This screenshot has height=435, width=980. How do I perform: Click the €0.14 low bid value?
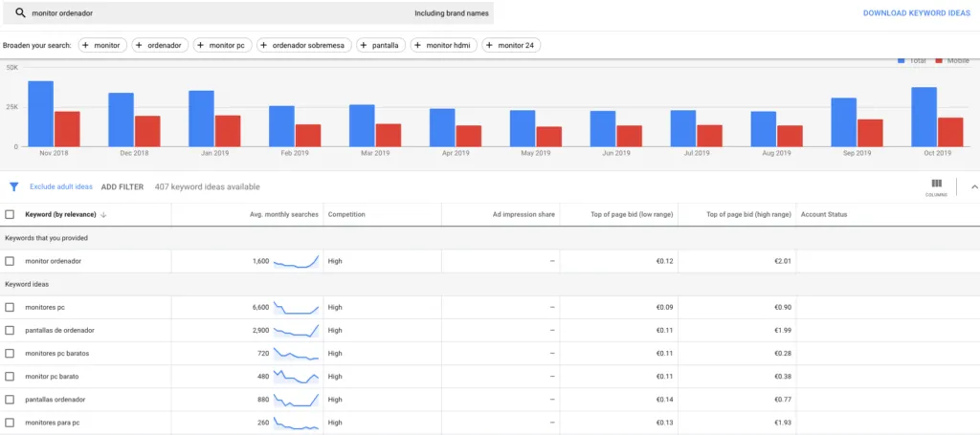(664, 400)
